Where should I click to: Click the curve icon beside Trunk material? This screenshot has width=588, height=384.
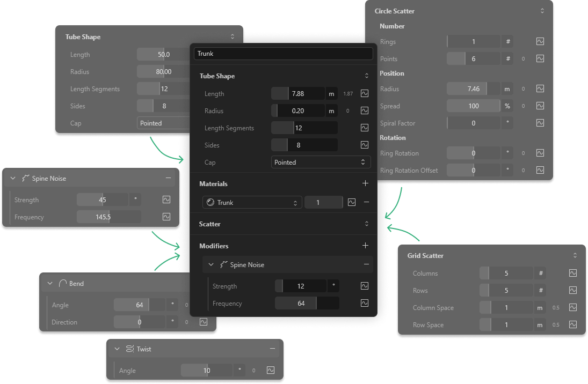(x=352, y=203)
